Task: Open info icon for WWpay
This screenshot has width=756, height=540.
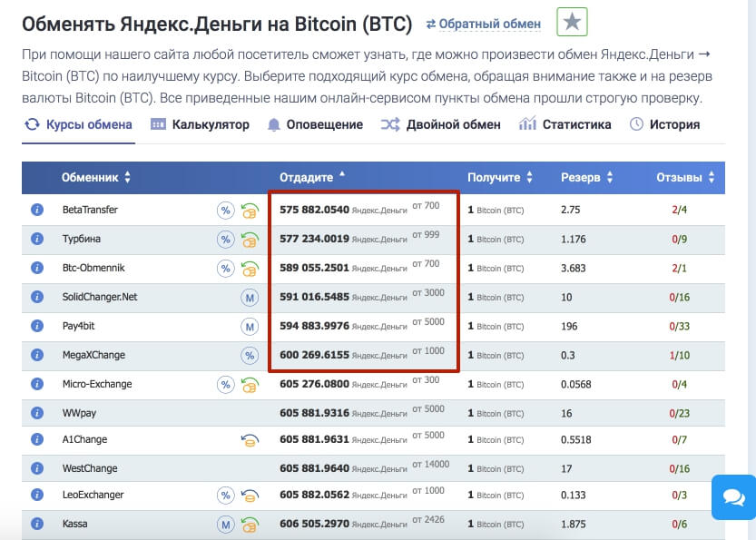Action: [x=37, y=413]
